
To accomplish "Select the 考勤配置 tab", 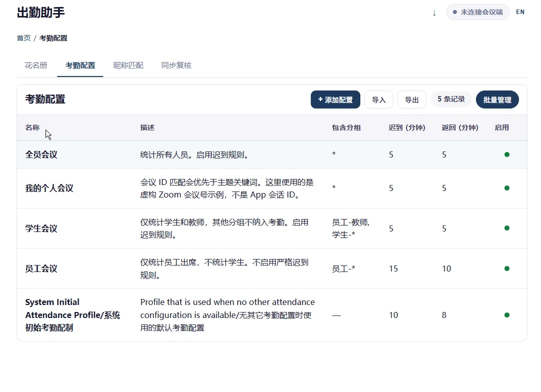I will (80, 65).
